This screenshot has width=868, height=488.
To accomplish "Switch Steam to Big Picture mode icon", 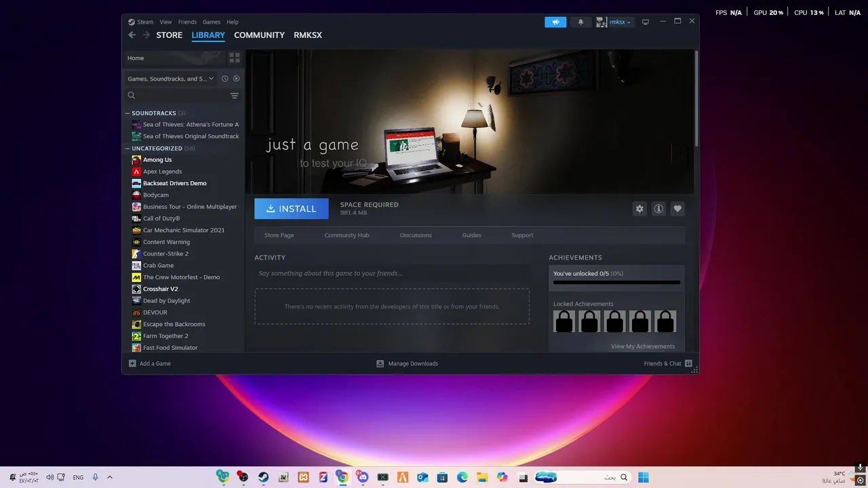I will tap(646, 22).
